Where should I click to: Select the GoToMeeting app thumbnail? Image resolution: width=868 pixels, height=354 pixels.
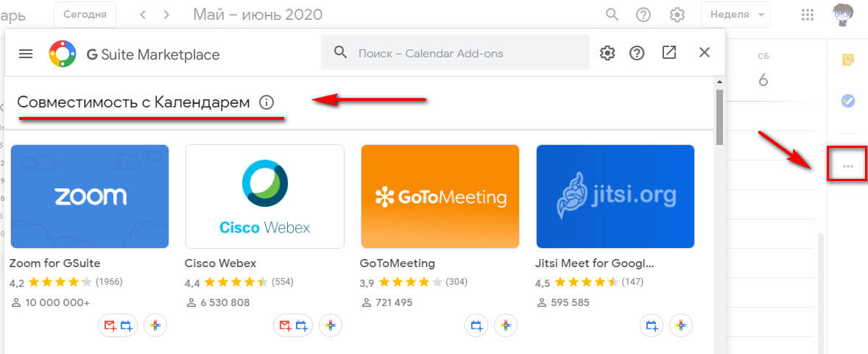coord(440,197)
